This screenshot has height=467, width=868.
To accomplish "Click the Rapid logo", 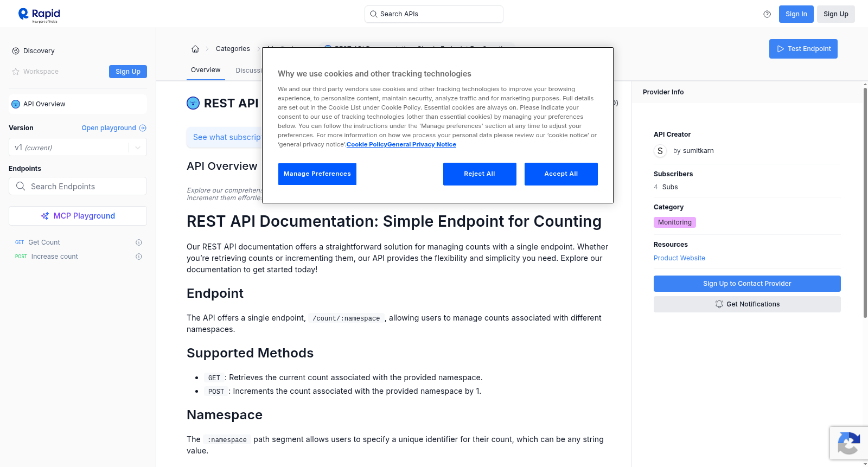I will [39, 15].
